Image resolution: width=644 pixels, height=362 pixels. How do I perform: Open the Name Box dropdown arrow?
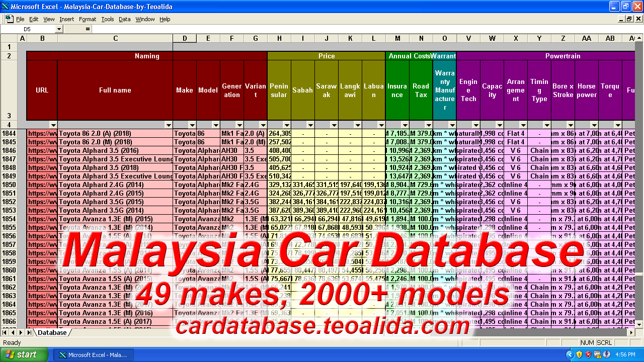59,29
